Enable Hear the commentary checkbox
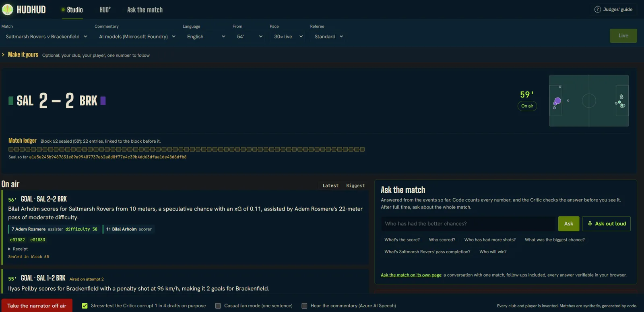Image resolution: width=644 pixels, height=312 pixels. (304, 306)
